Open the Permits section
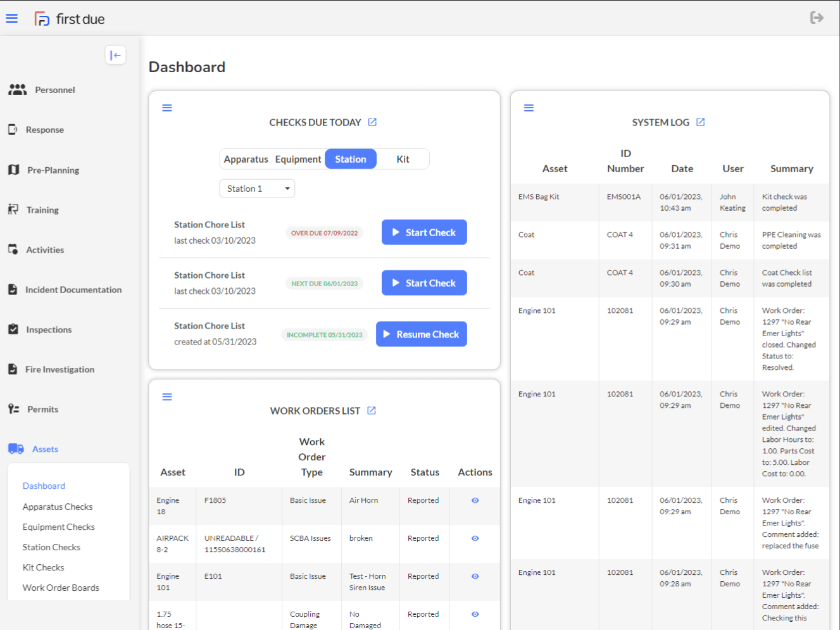840x630 pixels. tap(43, 410)
